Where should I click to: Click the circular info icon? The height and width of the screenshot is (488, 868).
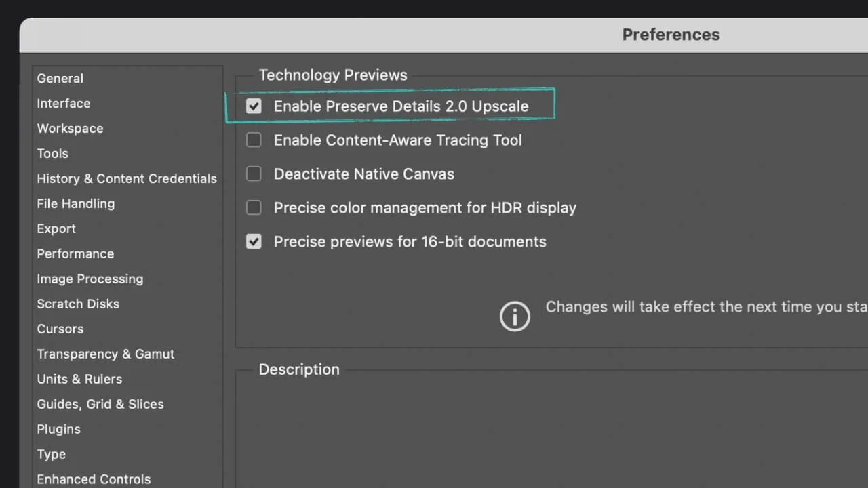(x=515, y=316)
